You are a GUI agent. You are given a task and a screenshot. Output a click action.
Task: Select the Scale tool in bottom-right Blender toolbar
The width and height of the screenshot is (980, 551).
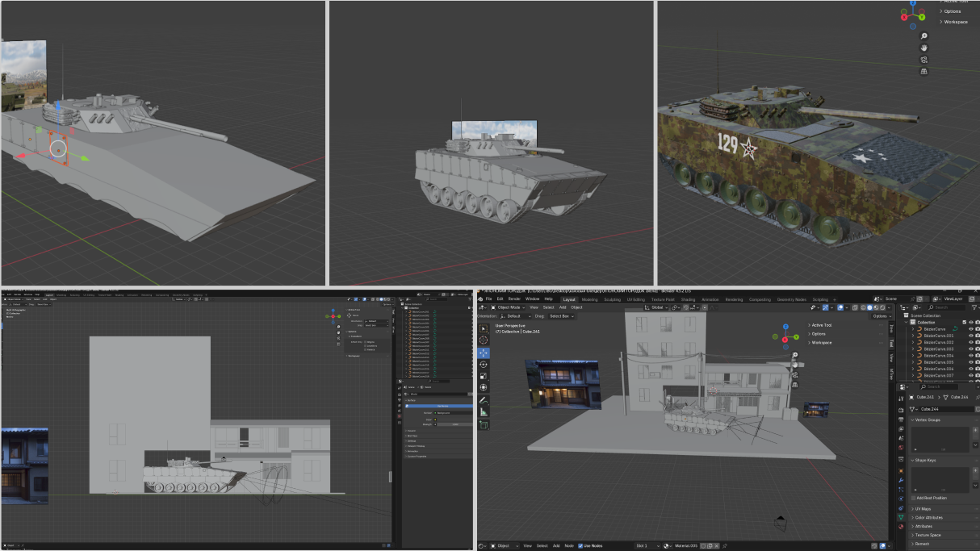[x=484, y=376]
